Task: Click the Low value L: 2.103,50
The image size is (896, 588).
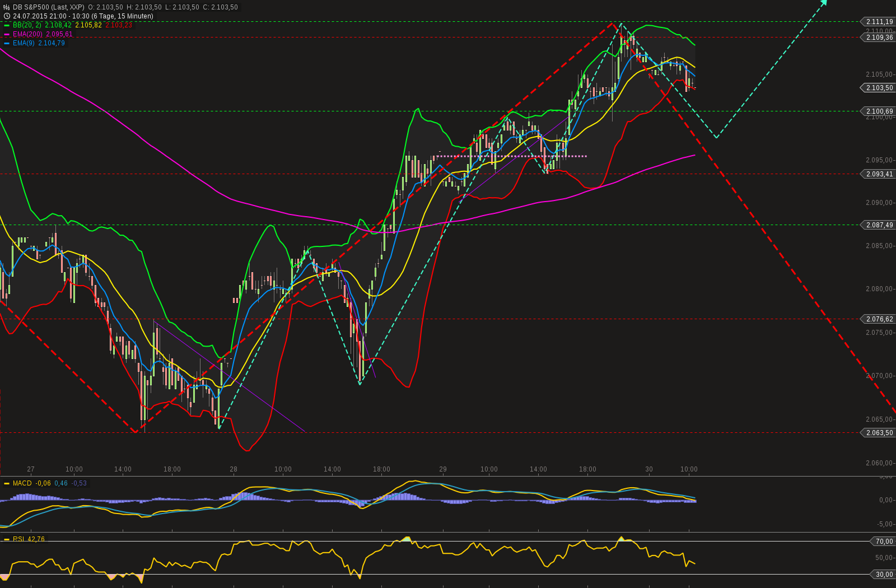Action: [x=182, y=7]
